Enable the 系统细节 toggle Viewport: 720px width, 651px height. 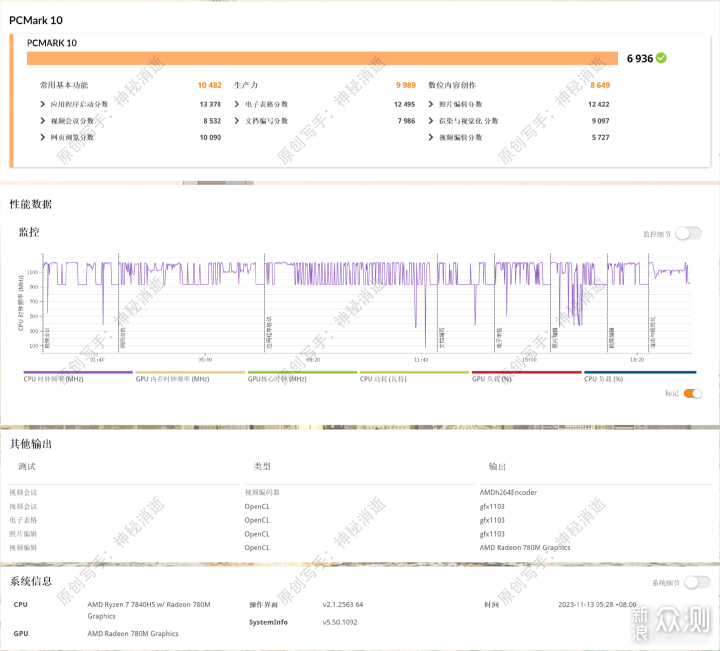(x=697, y=583)
